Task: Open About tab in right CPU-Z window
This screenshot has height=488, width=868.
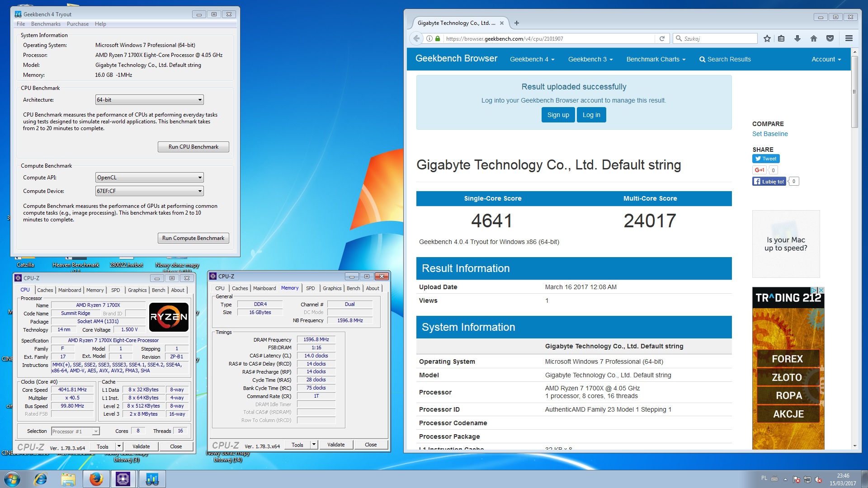Action: pyautogui.click(x=373, y=288)
